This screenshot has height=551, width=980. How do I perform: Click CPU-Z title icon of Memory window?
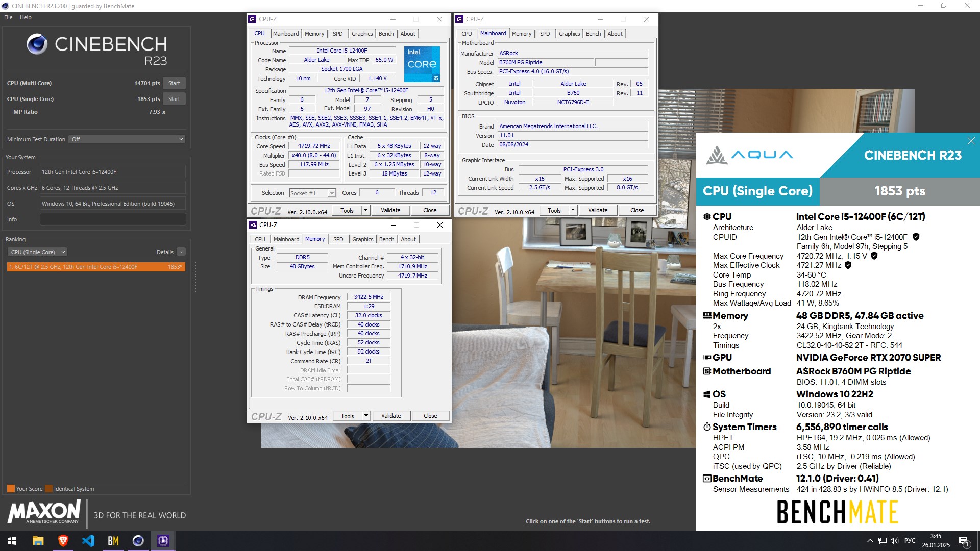click(x=253, y=225)
